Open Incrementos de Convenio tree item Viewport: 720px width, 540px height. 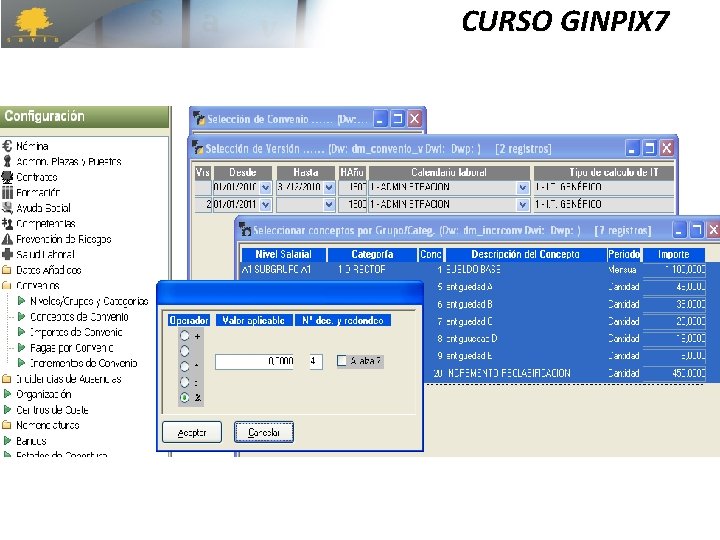tap(84, 363)
